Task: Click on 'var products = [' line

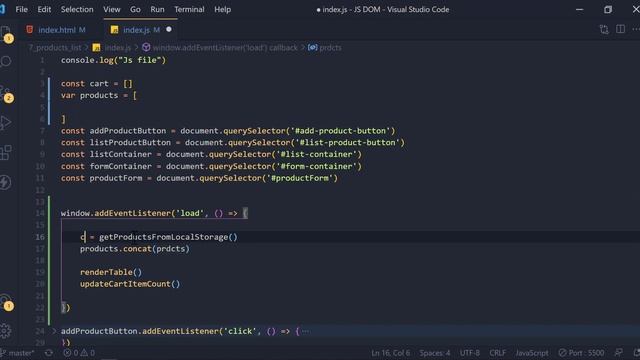Action: point(99,96)
